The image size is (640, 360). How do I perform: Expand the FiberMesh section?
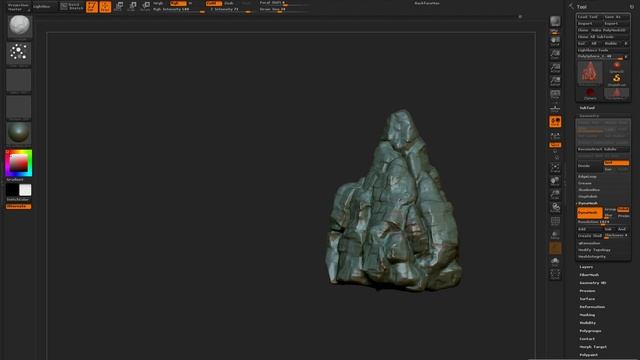(x=589, y=275)
